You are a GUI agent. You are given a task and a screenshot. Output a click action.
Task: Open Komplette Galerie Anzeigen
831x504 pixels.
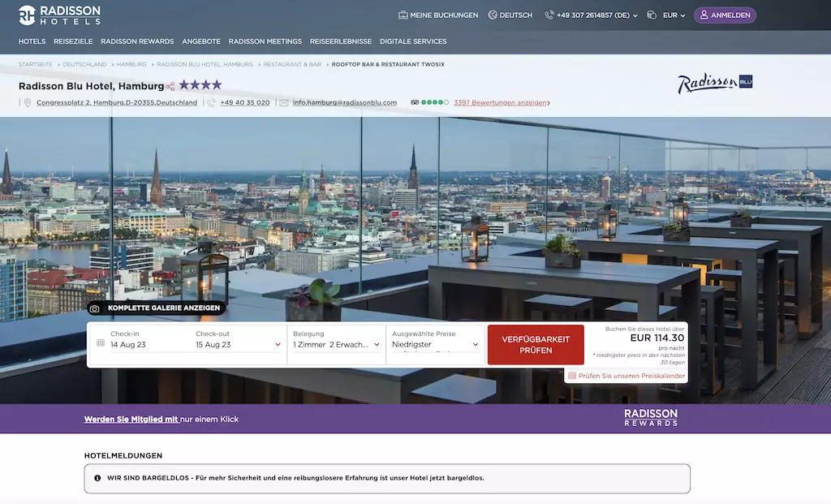pos(157,308)
